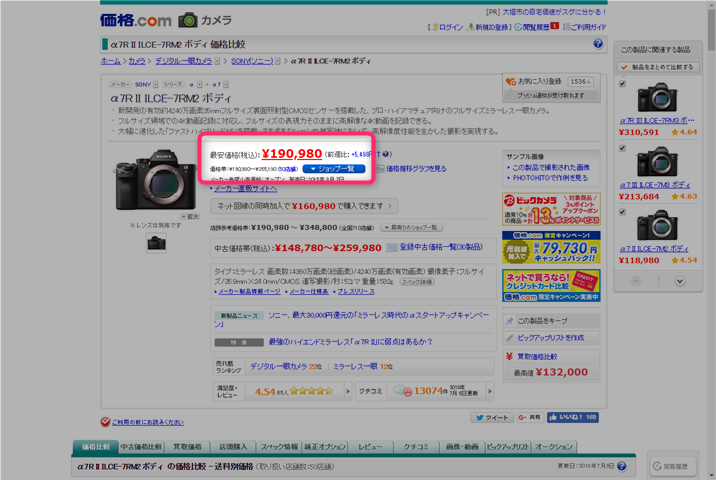Viewport: 716px width, 480px height.
Task: Open 最強のハイエンドミラーレス feature article link
Action: pos(350,342)
